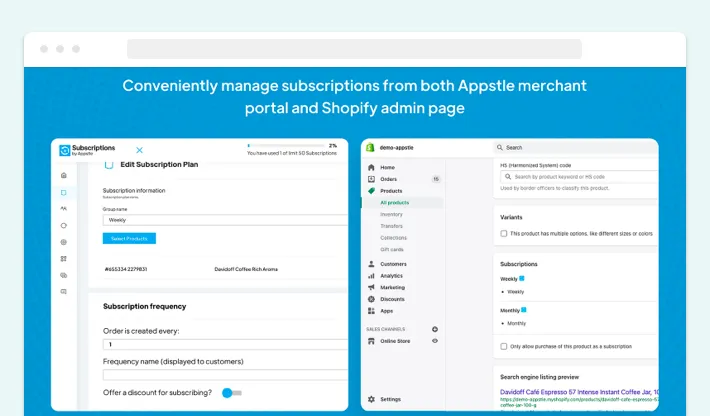View online store with the eye icon

tap(435, 341)
